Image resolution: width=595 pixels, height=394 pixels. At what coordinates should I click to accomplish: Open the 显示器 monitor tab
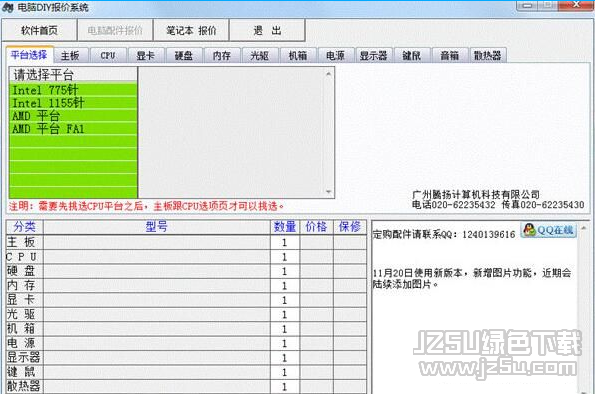pyautogui.click(x=373, y=55)
